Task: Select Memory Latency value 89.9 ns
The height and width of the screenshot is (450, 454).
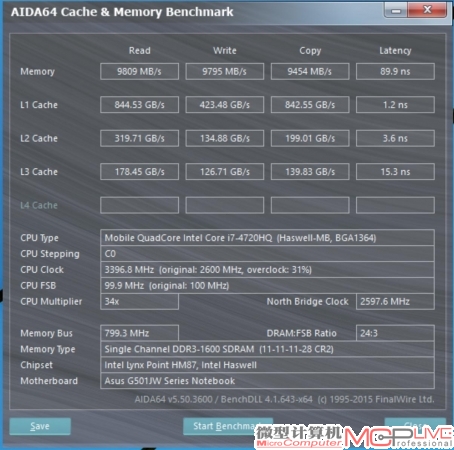Action: 395,71
